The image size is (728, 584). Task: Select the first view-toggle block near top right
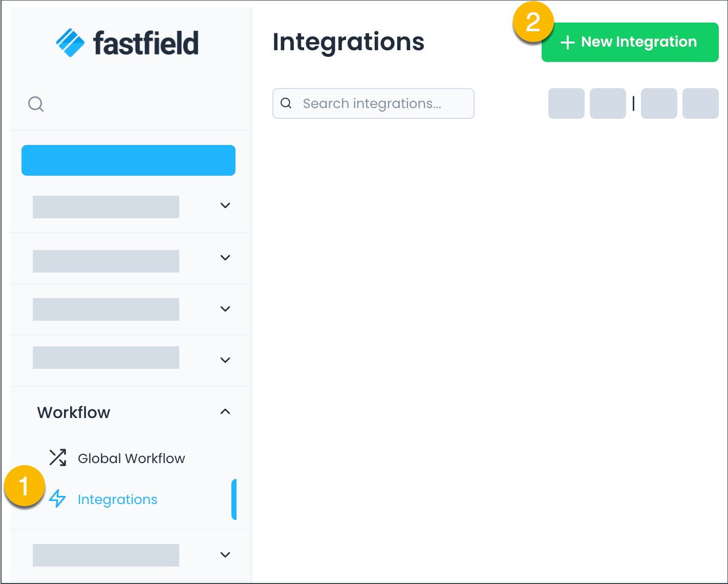tap(566, 103)
